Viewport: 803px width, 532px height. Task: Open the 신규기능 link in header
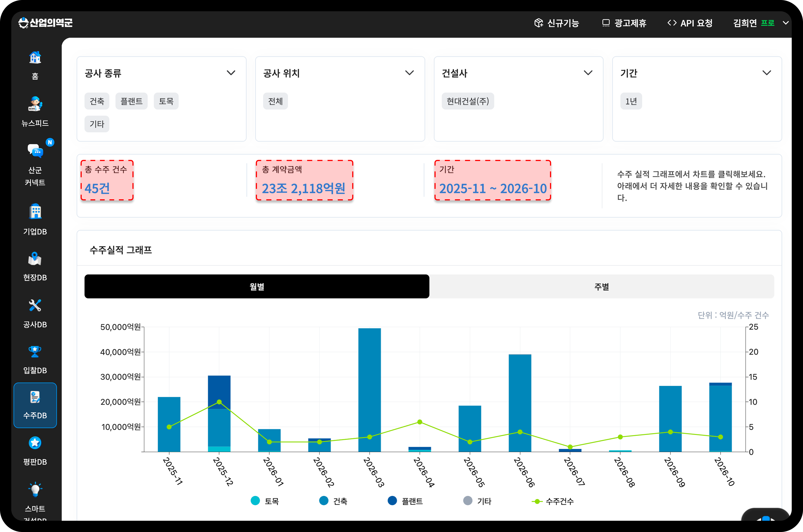(x=557, y=23)
